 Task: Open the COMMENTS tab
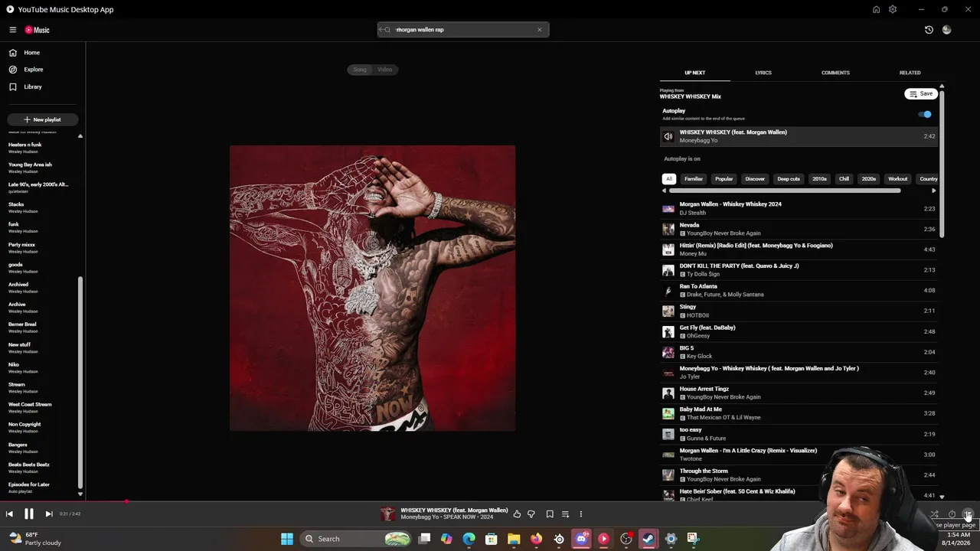(835, 73)
